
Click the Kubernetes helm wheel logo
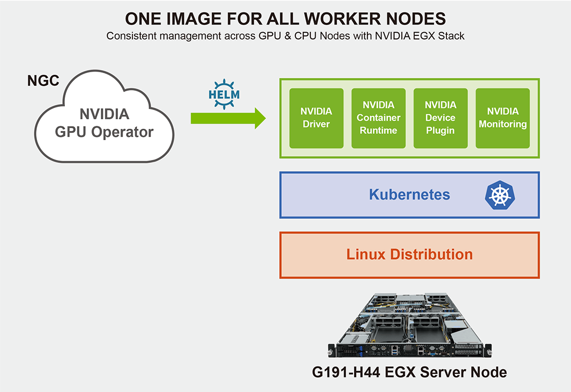tap(499, 195)
